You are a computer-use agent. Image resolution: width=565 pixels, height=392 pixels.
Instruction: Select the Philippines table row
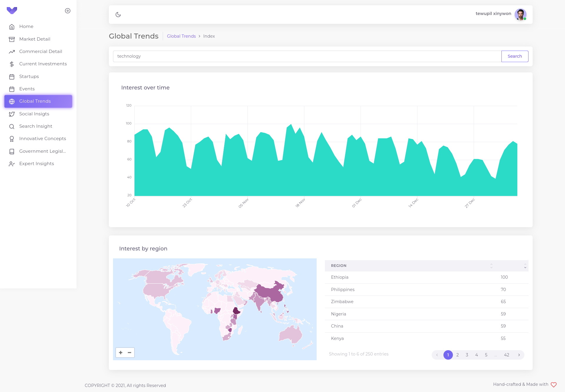click(x=426, y=290)
